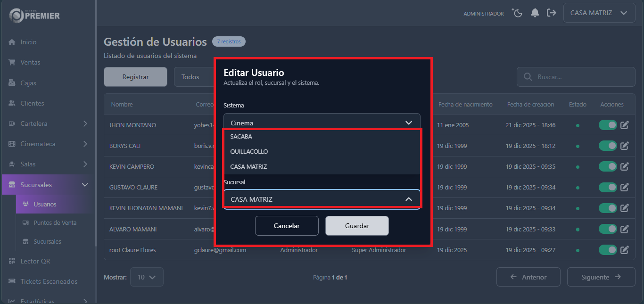Open the notifications bell icon
This screenshot has width=644, height=304.
tap(535, 13)
